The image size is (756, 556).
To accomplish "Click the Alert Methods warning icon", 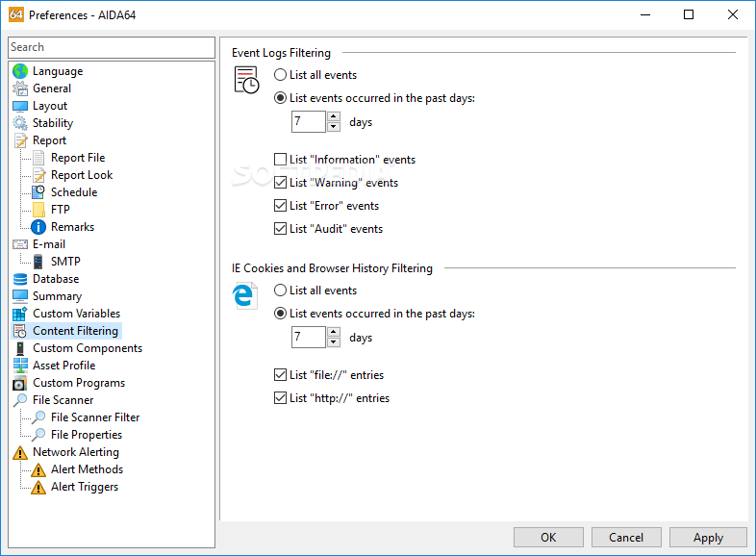I will pyautogui.click(x=38, y=469).
